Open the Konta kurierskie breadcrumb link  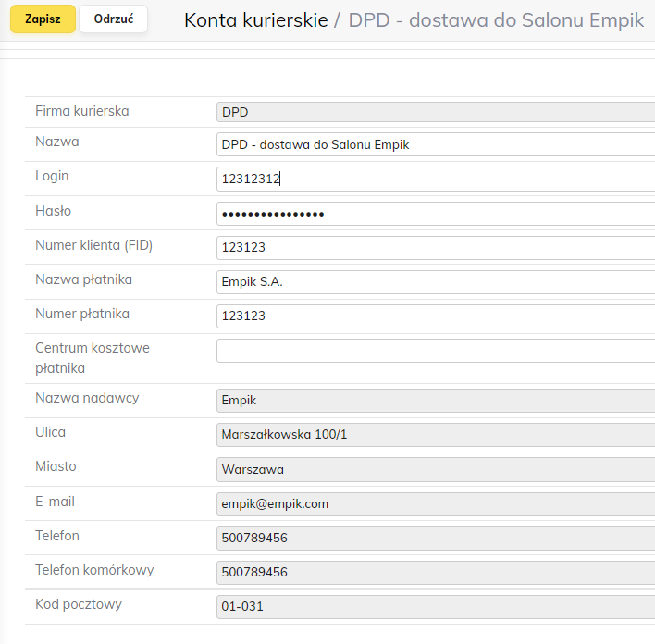pos(255,19)
